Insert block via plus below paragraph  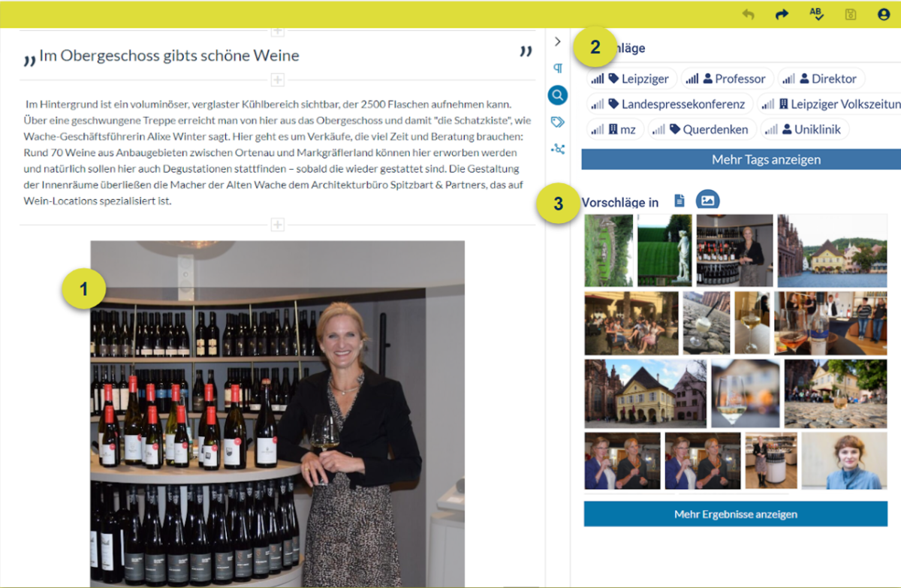[277, 225]
